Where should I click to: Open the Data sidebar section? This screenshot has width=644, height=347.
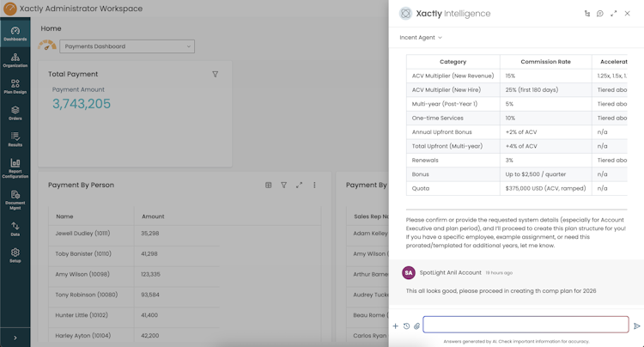(x=15, y=229)
